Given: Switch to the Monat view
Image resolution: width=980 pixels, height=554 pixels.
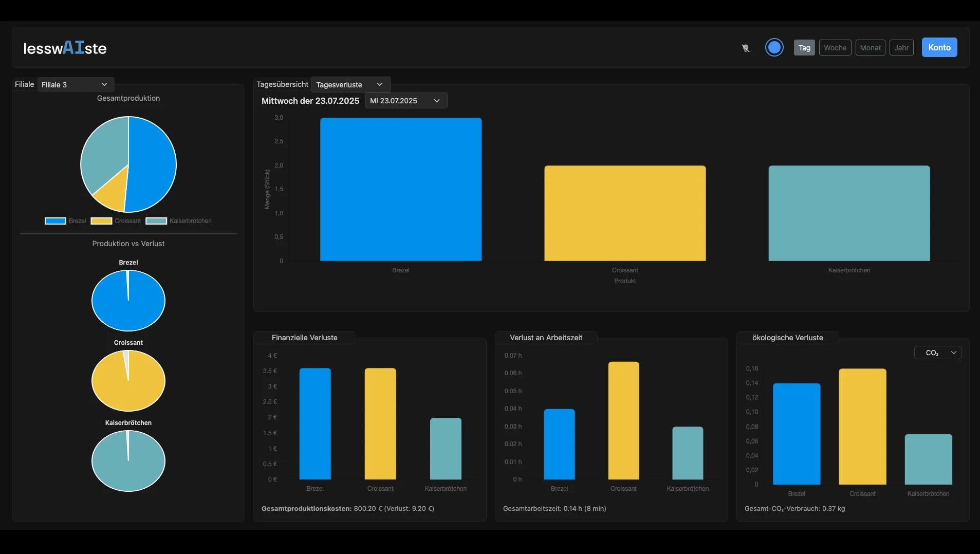Looking at the screenshot, I should 870,48.
